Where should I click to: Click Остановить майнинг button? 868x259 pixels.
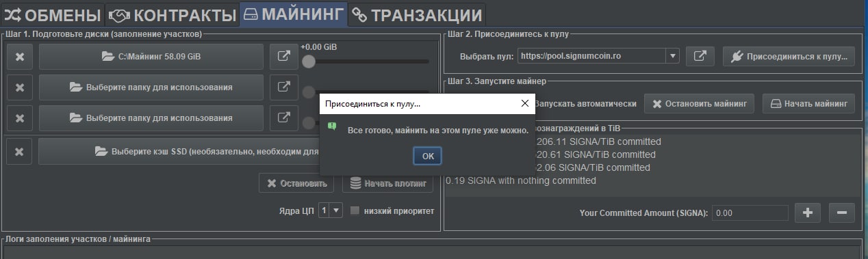tap(699, 104)
